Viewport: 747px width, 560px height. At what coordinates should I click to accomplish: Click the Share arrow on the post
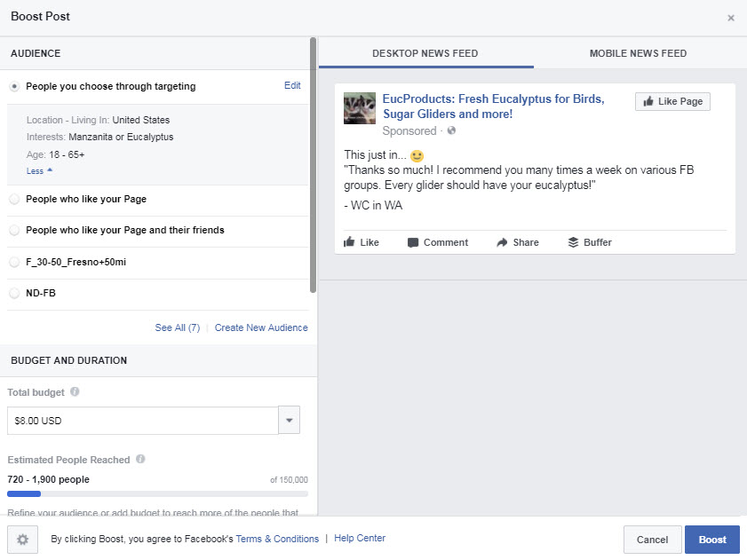point(502,242)
